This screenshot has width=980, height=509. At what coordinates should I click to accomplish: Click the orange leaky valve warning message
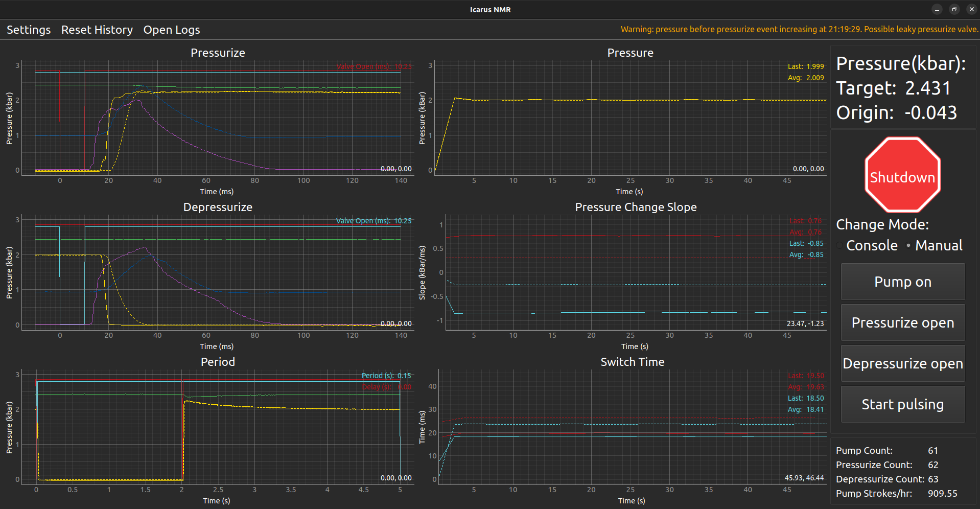[x=799, y=30]
